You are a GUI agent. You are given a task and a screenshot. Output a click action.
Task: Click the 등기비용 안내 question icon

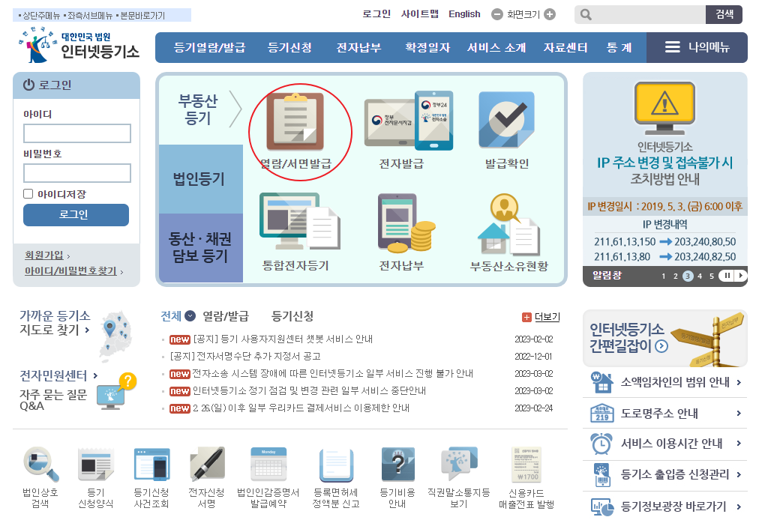(398, 465)
